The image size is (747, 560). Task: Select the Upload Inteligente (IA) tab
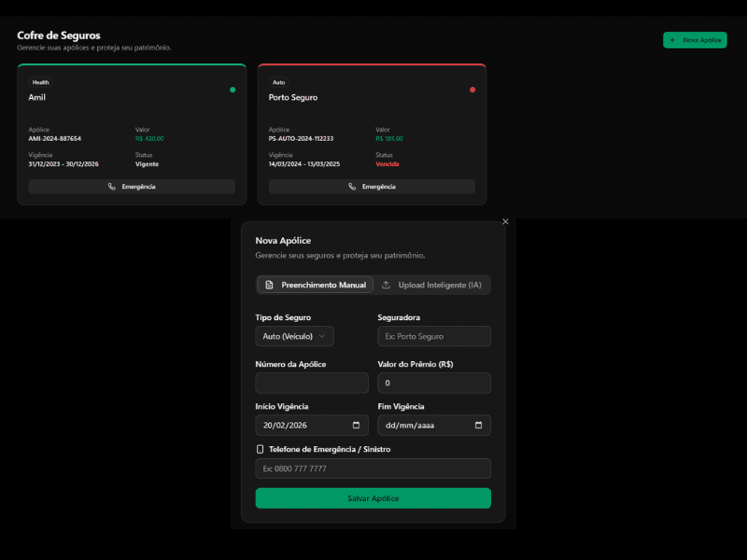tap(432, 285)
